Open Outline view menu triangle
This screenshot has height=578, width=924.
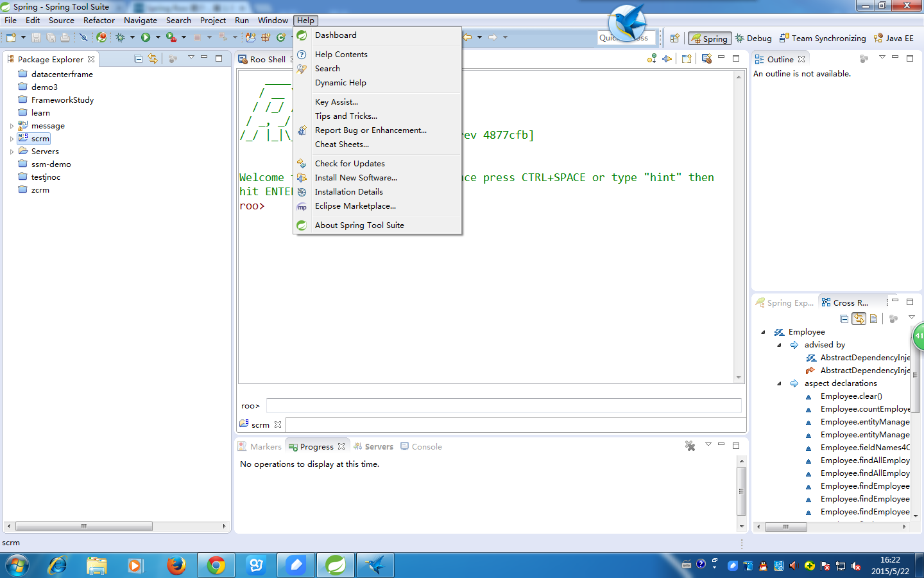coord(882,58)
